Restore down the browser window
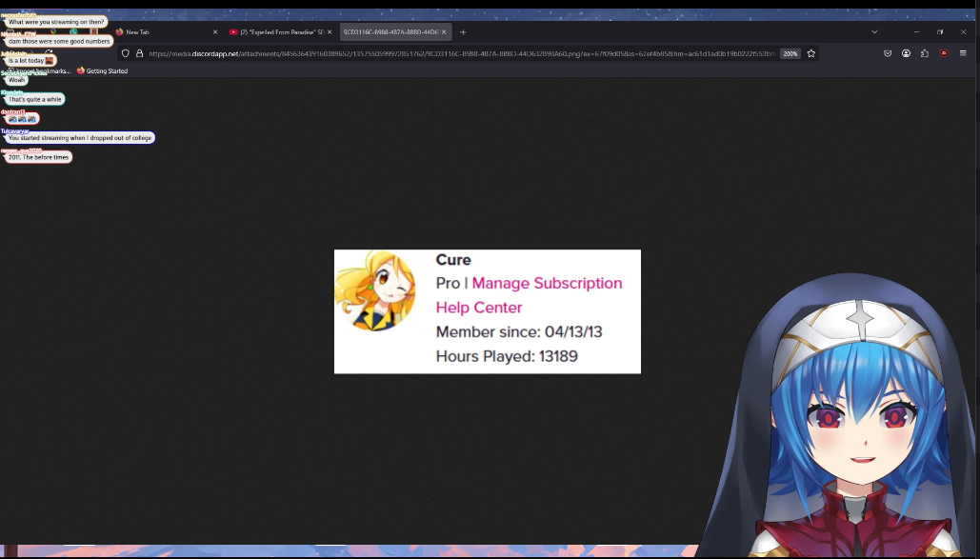The width and height of the screenshot is (980, 559). tap(939, 31)
